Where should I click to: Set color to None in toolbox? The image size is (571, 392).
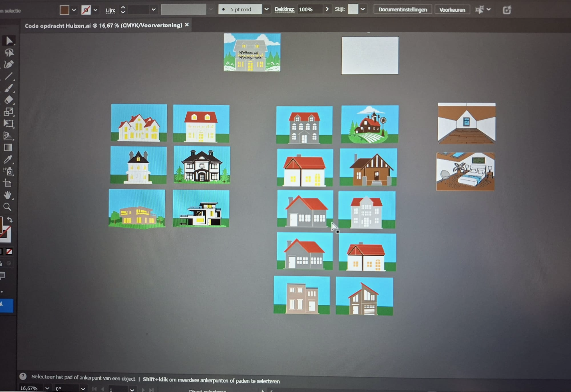[x=9, y=251]
